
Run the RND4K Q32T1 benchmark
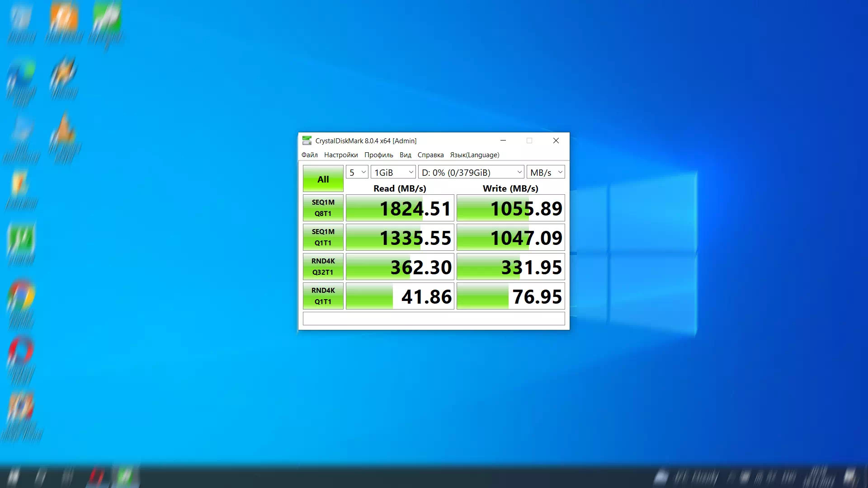323,267
